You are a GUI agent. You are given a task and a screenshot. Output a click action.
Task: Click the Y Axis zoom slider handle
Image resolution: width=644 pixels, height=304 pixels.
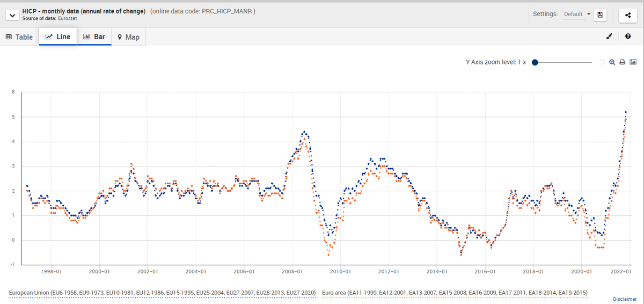point(535,62)
